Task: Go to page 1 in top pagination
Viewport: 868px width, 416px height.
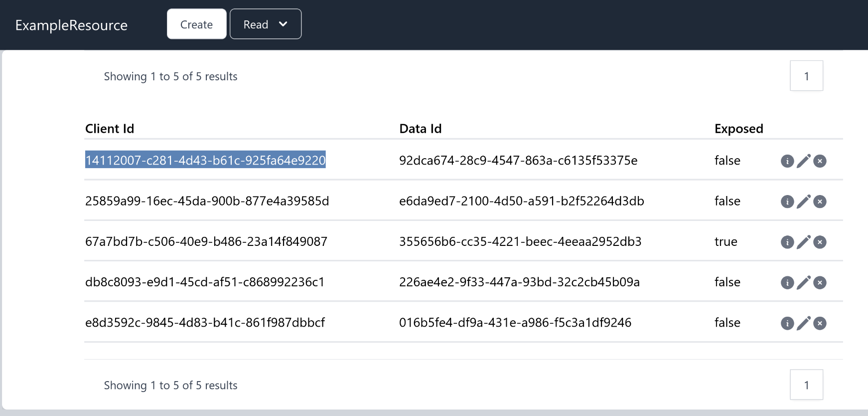Action: click(806, 76)
